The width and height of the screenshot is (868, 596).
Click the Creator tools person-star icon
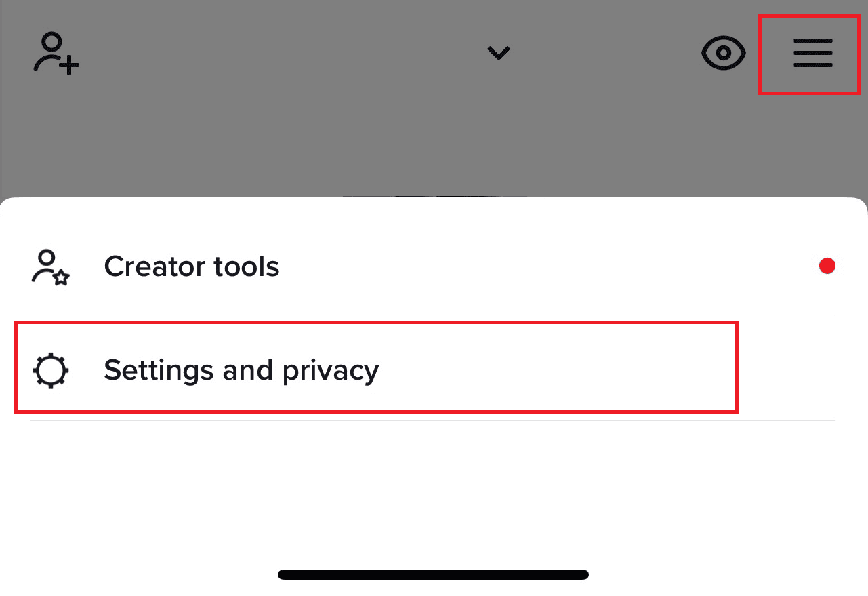(x=51, y=266)
